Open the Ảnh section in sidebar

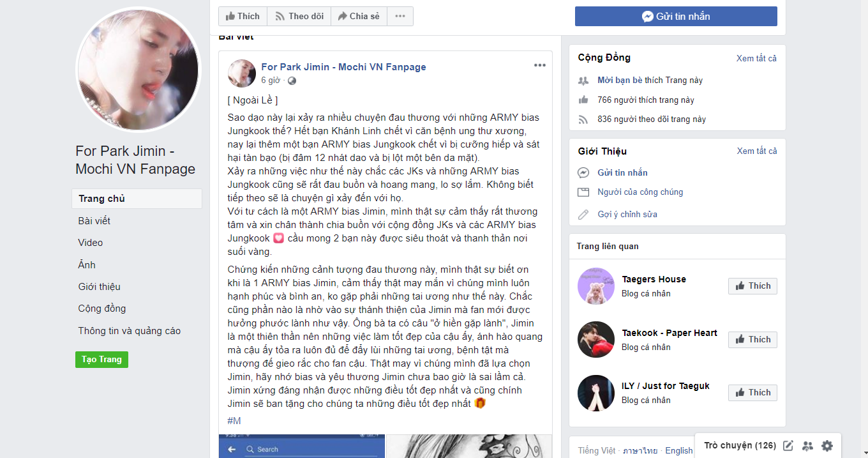click(87, 264)
